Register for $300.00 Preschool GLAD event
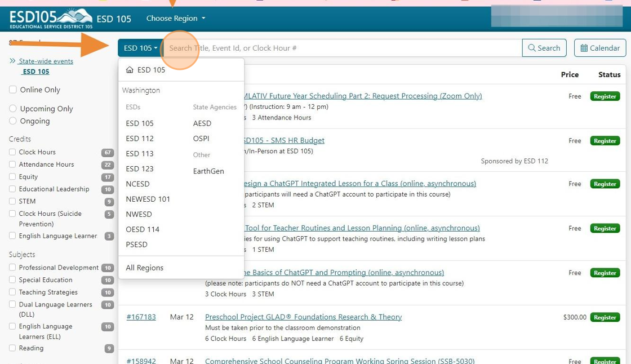This screenshot has height=364, width=631. click(x=605, y=317)
